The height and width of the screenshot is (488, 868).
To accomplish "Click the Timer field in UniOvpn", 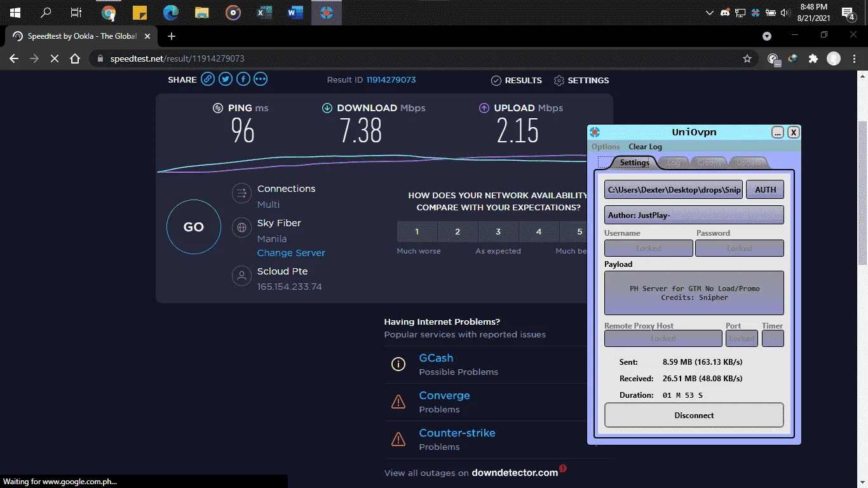I will (x=773, y=339).
